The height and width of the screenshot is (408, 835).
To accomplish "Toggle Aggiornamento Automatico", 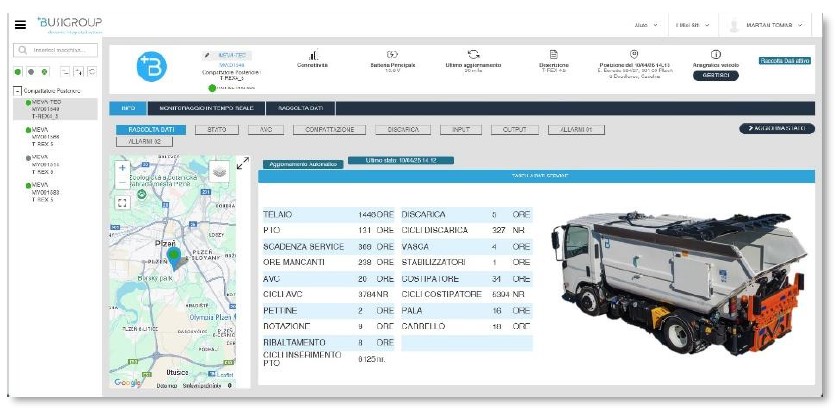I will 302,163.
